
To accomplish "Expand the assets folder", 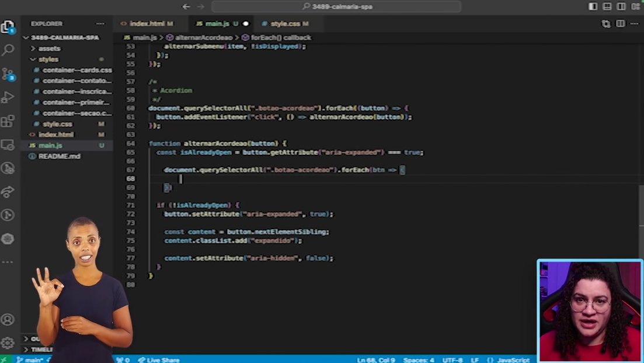I will (49, 49).
